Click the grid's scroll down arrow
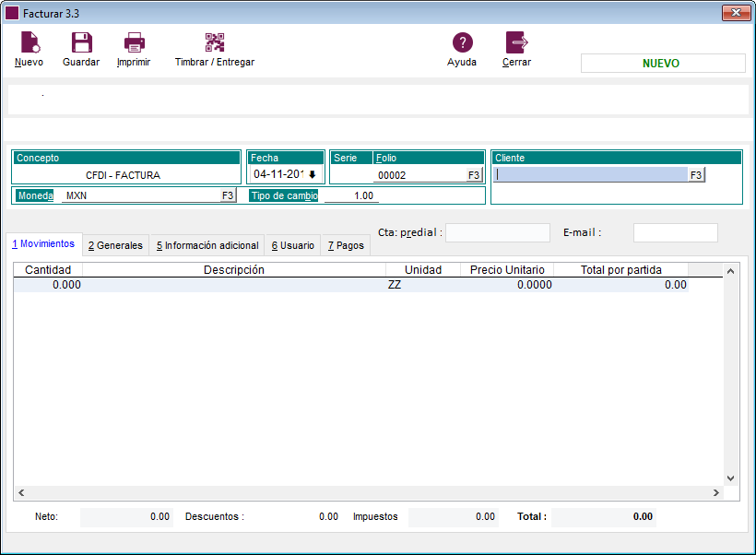The image size is (756, 555). pos(731,478)
